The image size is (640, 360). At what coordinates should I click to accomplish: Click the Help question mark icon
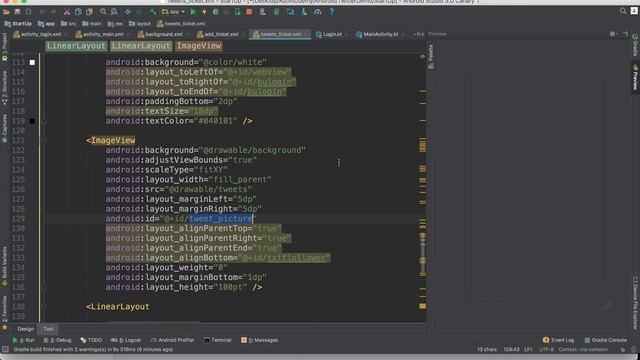coord(331,12)
